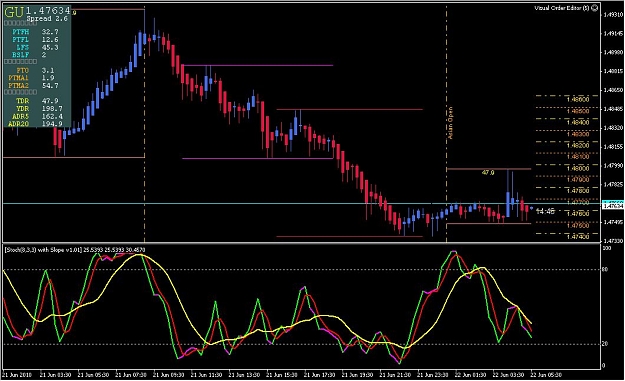The image size is (625, 381).
Task: Click the 14:46 candle countdown timer
Action: click(545, 211)
